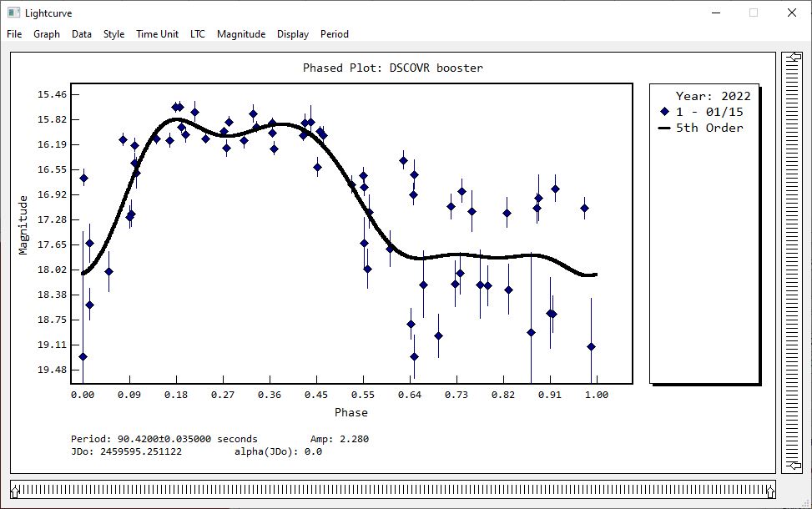Open the Time Unit menu
Image resolution: width=812 pixels, height=509 pixels.
click(157, 34)
